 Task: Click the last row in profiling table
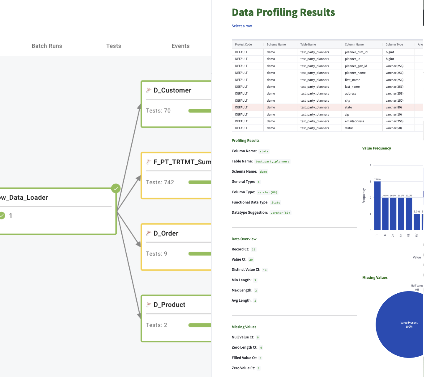[327, 128]
